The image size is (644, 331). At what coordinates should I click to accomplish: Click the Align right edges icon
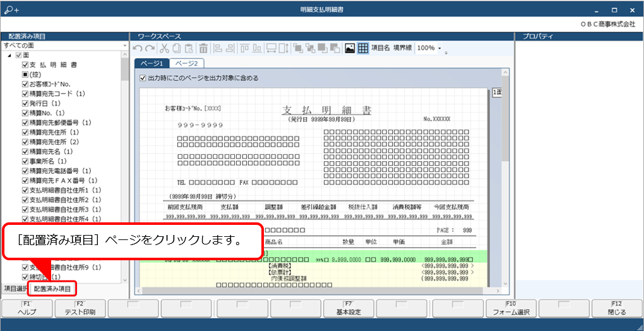pyautogui.click(x=230, y=48)
